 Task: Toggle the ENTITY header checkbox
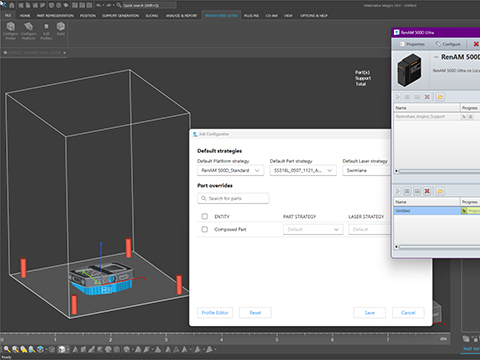[205, 216]
